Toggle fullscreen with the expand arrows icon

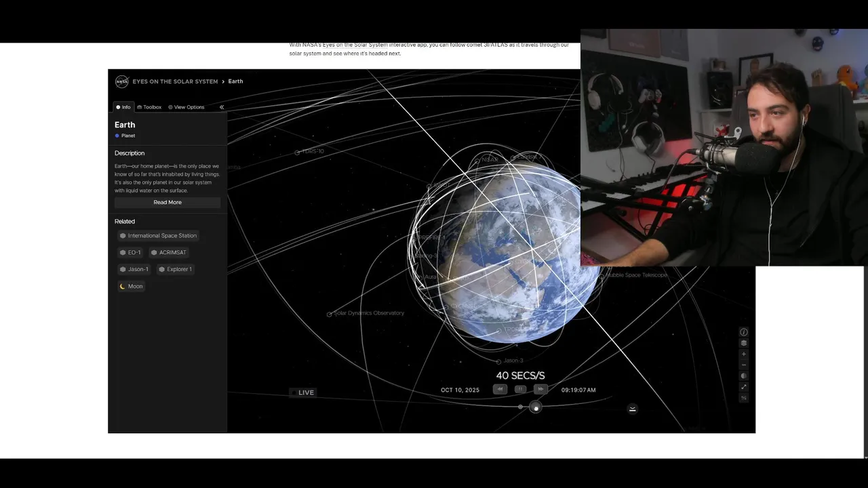coord(743,387)
